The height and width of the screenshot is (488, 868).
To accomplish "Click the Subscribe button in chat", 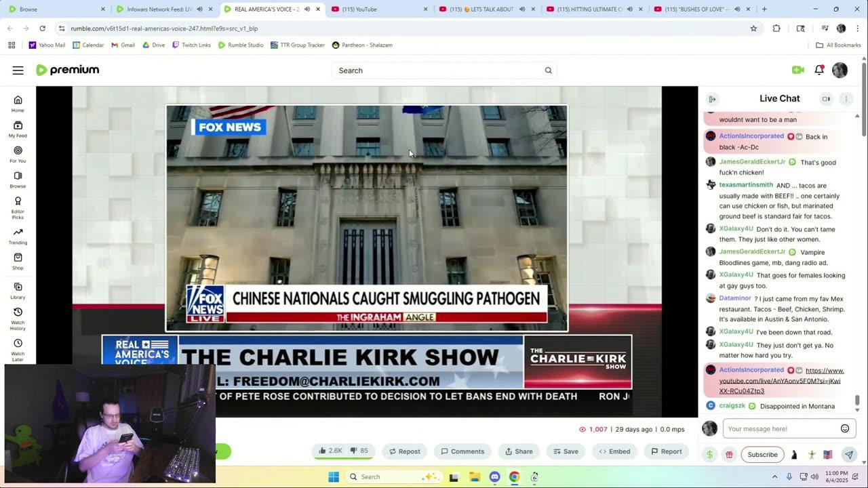I will [762, 455].
